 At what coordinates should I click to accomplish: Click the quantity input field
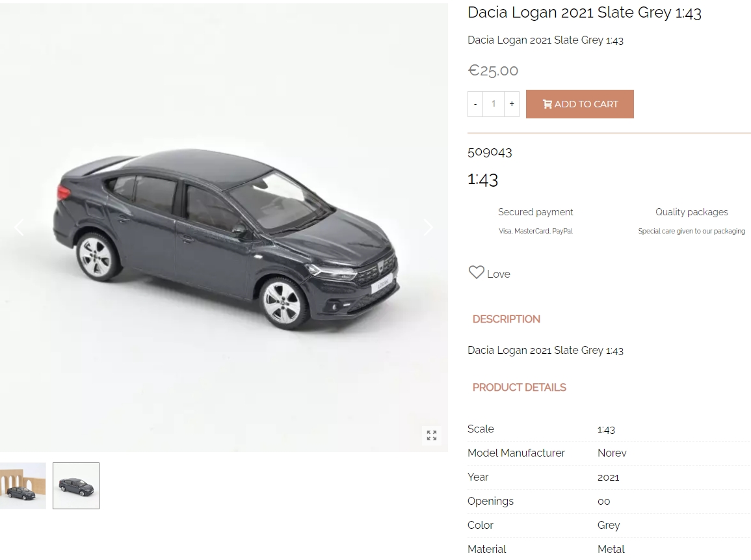tap(494, 104)
